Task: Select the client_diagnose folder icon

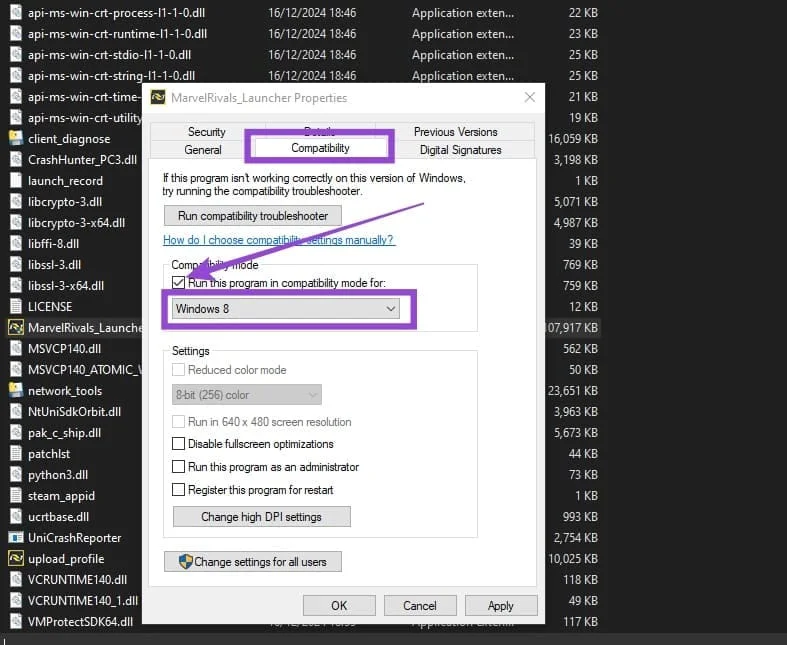Action: point(16,139)
